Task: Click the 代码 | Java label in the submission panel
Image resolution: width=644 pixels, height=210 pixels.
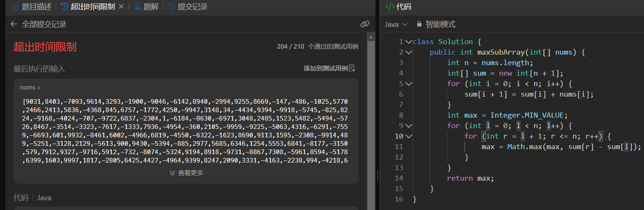Action: pyautogui.click(x=32, y=197)
